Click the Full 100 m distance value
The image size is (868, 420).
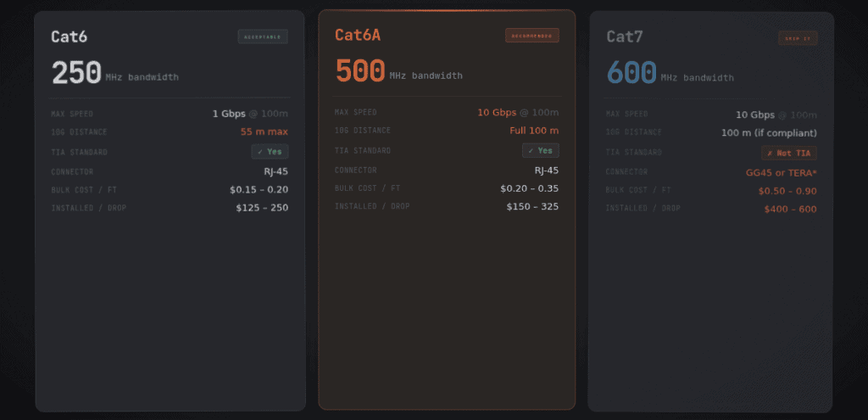click(x=534, y=131)
